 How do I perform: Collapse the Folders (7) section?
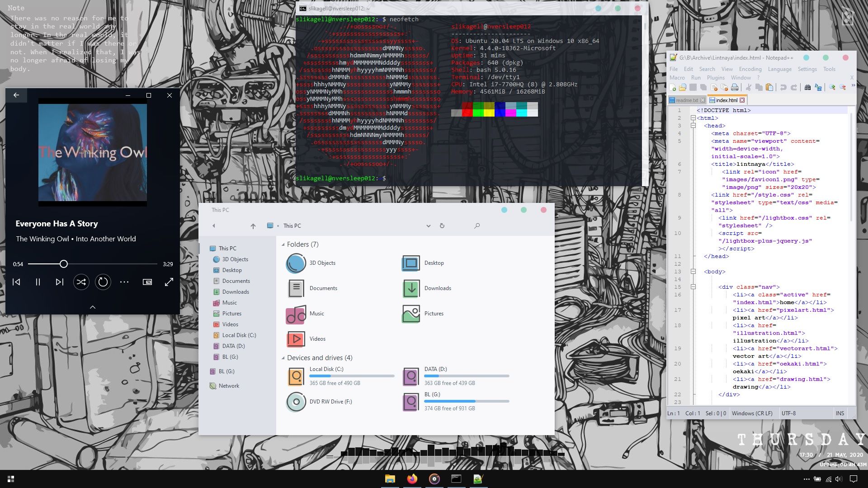[x=284, y=244]
